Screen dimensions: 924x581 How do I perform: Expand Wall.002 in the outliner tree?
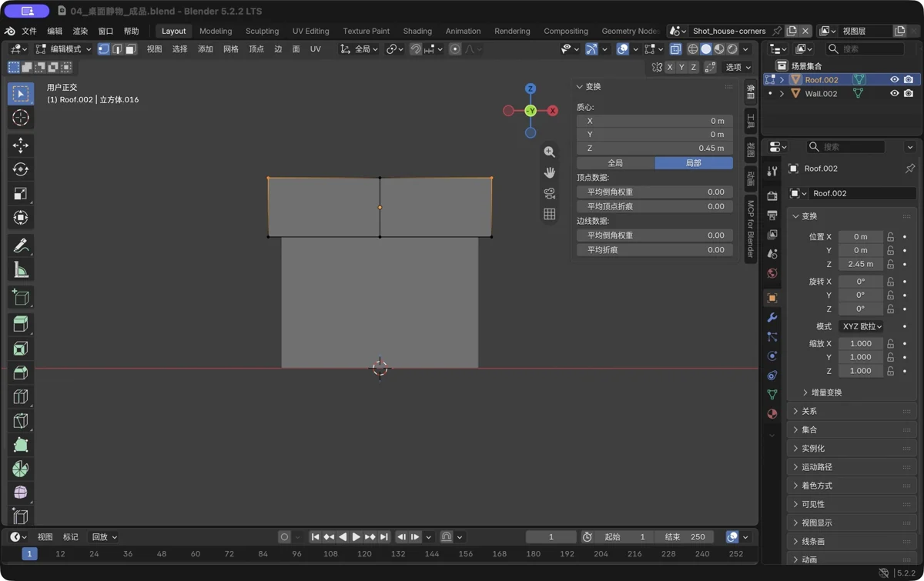click(782, 94)
